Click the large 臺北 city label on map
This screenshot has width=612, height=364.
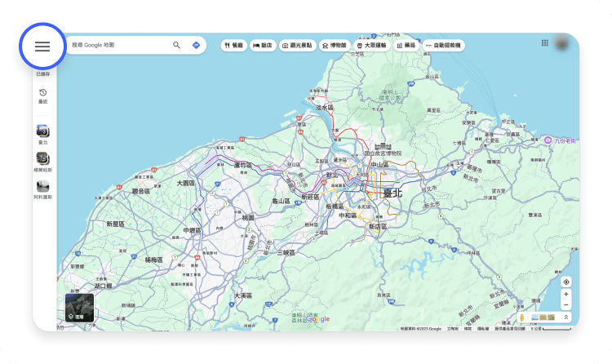point(392,193)
